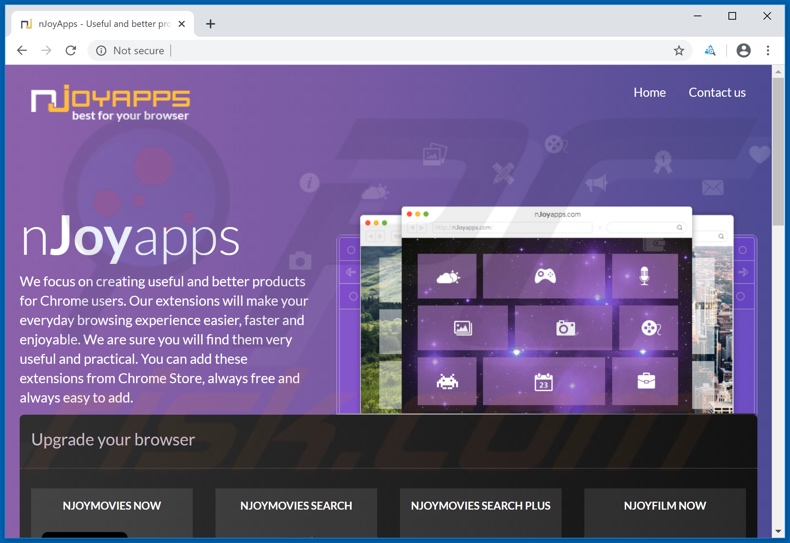
Task: Click the weather cloud tile icon
Action: coord(447,277)
